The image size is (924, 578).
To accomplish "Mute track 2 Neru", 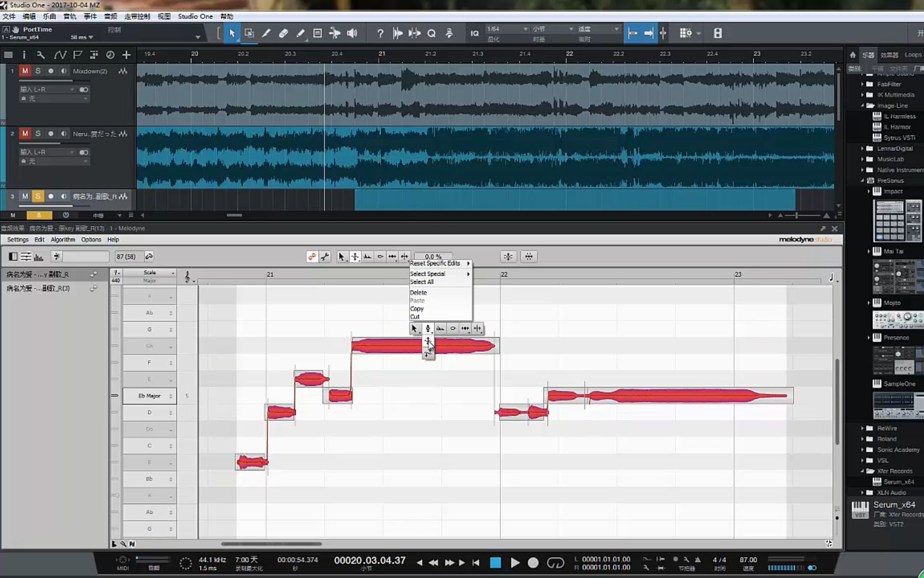I will [25, 133].
